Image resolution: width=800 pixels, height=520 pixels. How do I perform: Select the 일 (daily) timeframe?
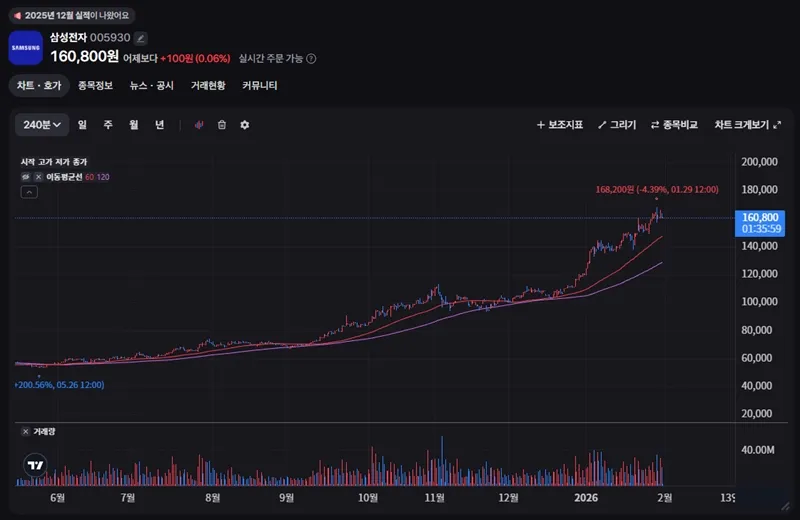tap(81, 125)
